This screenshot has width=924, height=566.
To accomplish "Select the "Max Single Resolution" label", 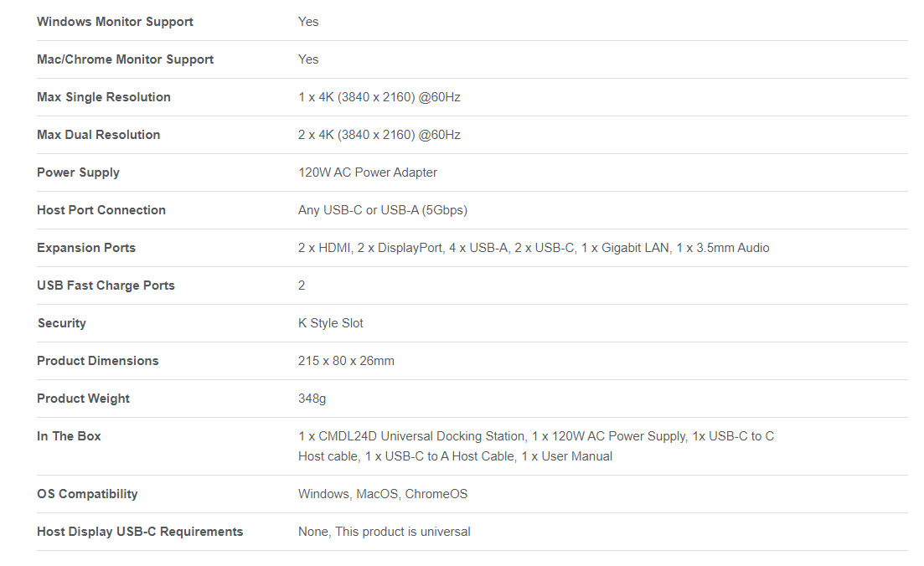I will click(x=104, y=97).
